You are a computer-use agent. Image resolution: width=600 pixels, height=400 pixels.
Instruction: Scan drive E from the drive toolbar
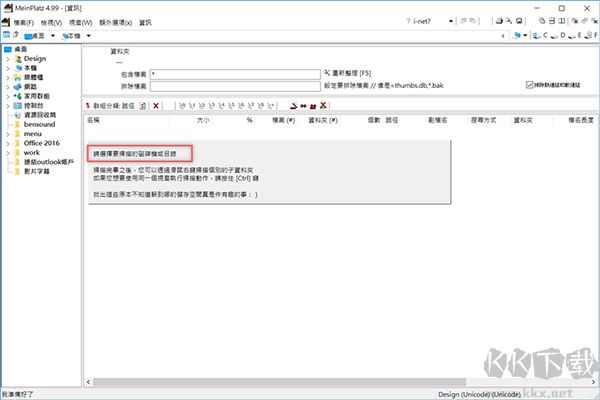tap(575, 35)
